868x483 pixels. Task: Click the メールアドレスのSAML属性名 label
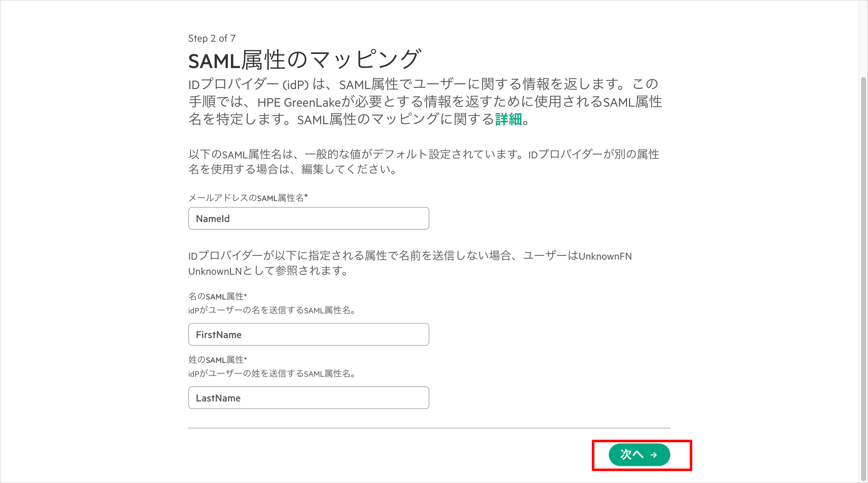click(248, 198)
